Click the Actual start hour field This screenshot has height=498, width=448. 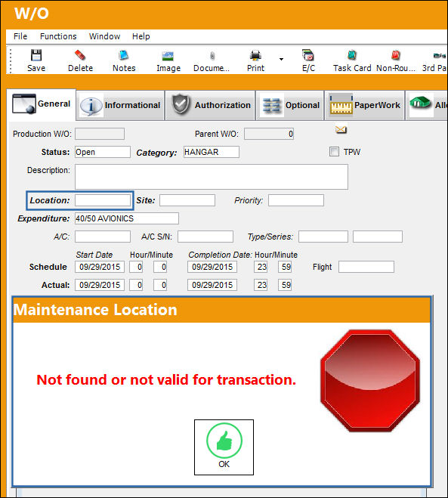coord(136,285)
